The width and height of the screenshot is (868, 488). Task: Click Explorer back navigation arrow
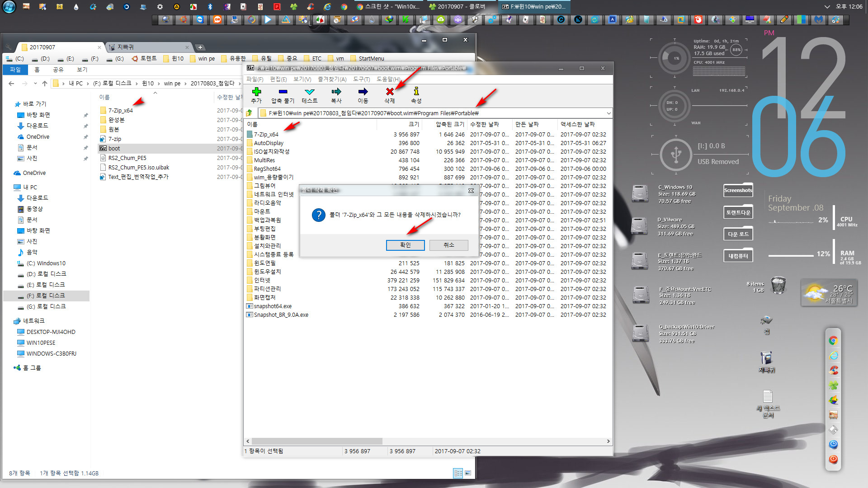[11, 83]
